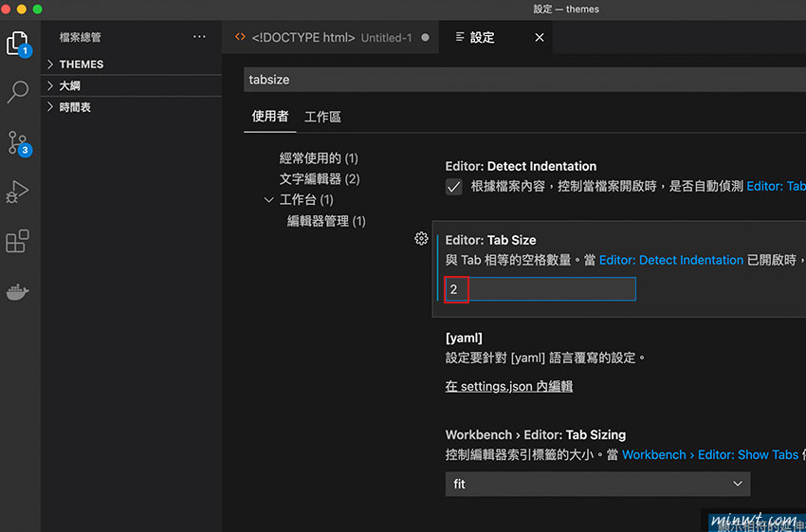Follow the Workbench › Editor: Show Tabs link
The height and width of the screenshot is (532, 806).
coord(710,455)
